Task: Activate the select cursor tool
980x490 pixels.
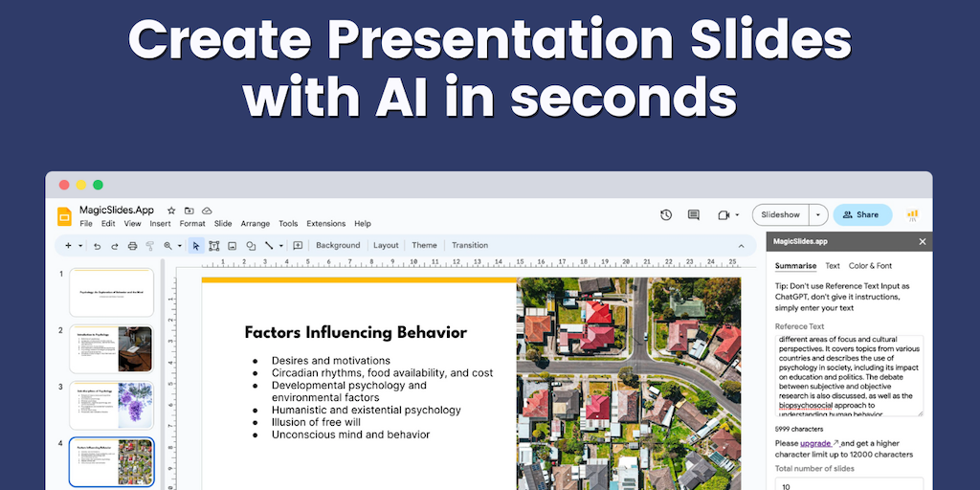Action: [196, 246]
